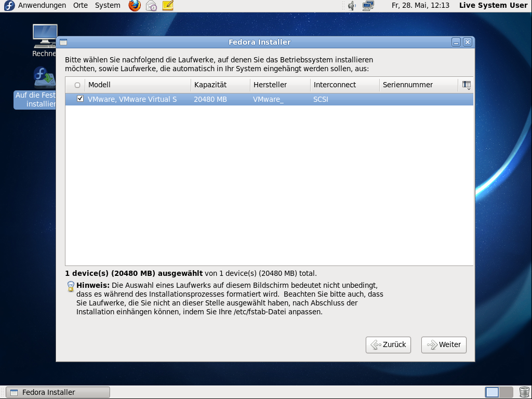Close the Fedora Installer window
The image size is (532, 399).
tap(468, 42)
